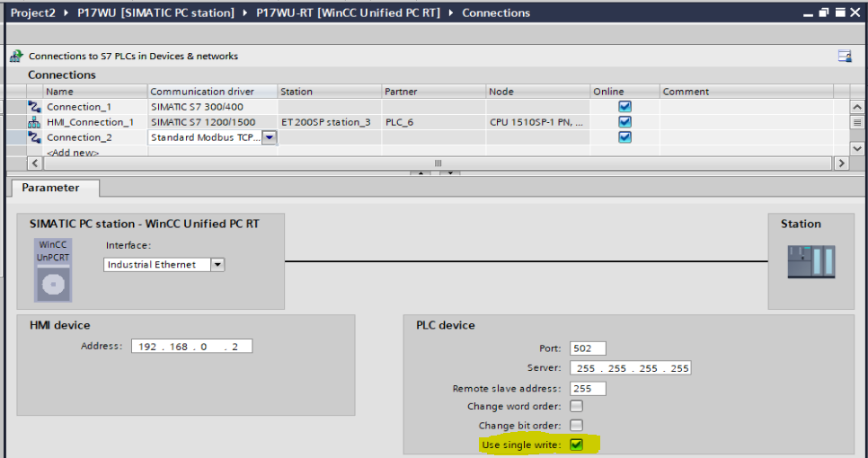Click the vertical scrollbar down arrow
The width and height of the screenshot is (868, 458).
click(857, 148)
